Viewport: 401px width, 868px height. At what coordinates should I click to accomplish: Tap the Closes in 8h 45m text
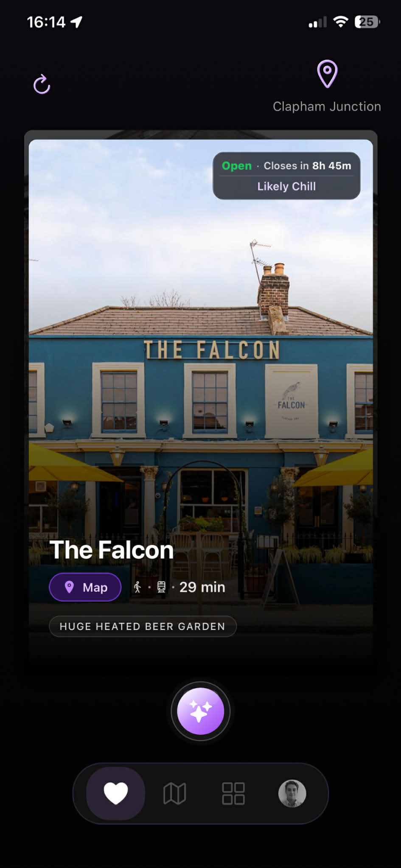[308, 166]
